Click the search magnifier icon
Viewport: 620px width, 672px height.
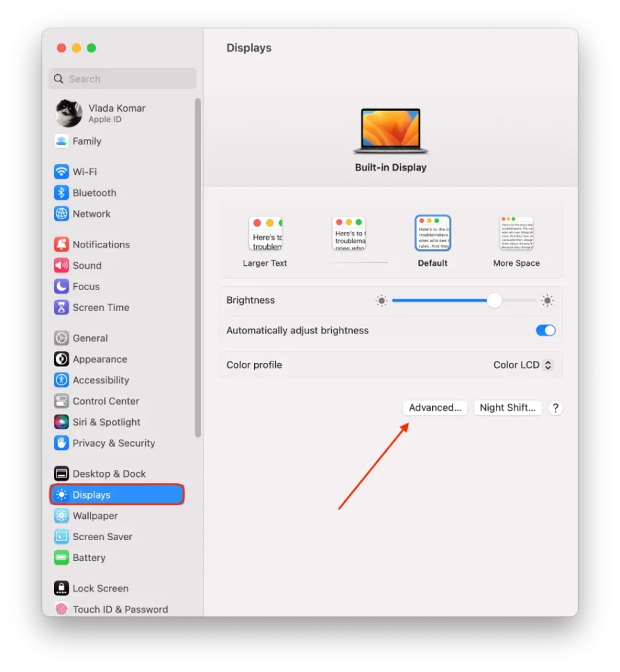(x=58, y=79)
